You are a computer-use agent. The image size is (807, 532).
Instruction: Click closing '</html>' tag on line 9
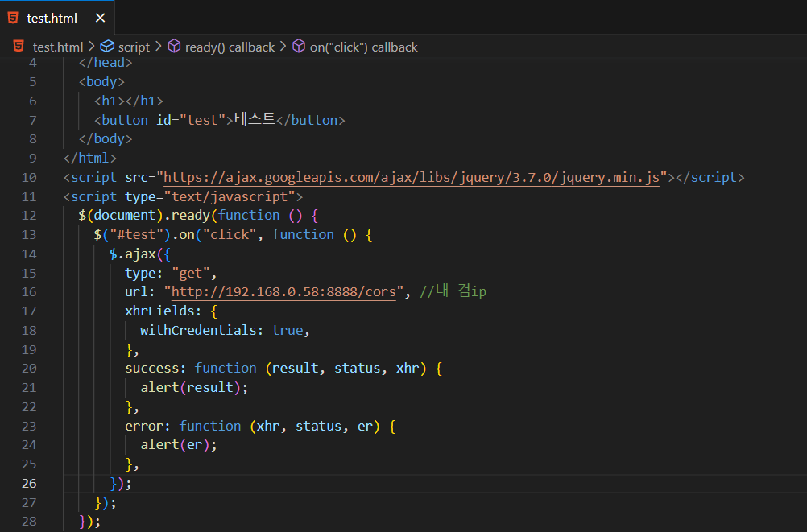point(90,158)
